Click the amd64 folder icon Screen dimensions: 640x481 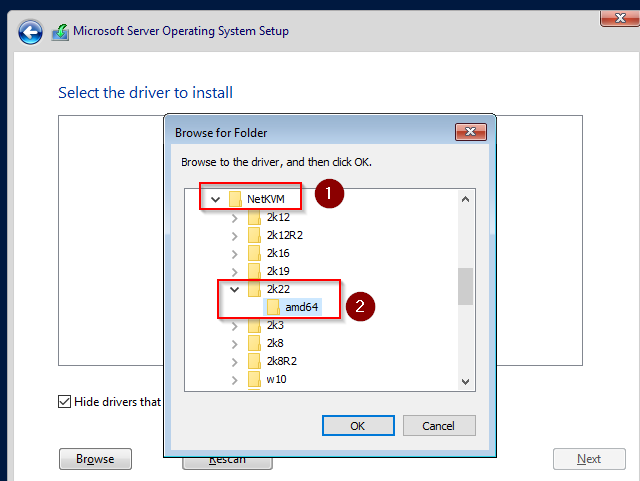pyautogui.click(x=273, y=307)
